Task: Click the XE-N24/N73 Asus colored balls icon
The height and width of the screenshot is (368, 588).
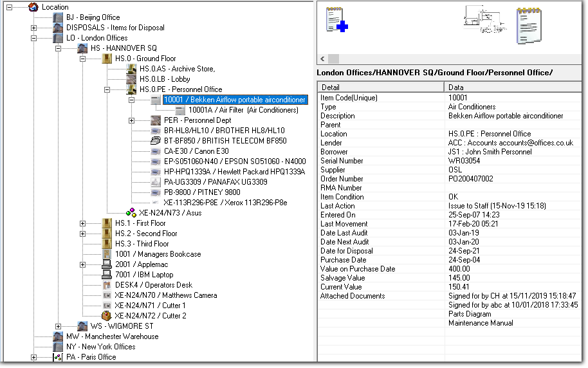Action: pos(131,213)
